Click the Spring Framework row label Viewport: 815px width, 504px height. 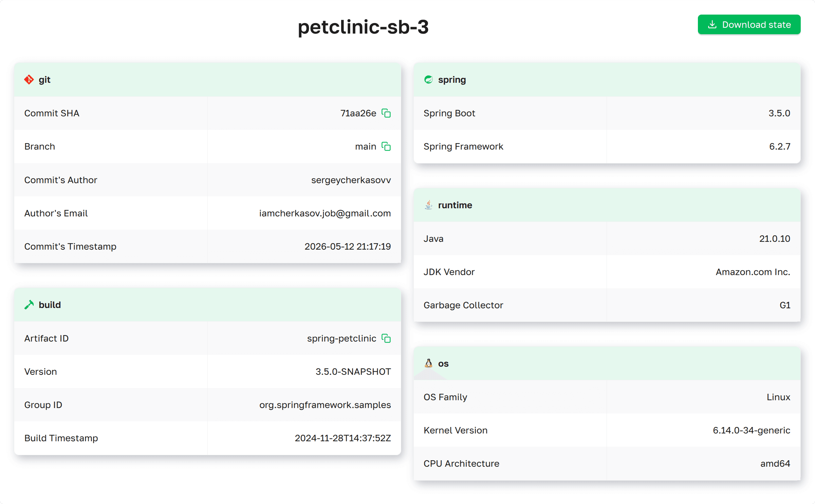(x=463, y=147)
